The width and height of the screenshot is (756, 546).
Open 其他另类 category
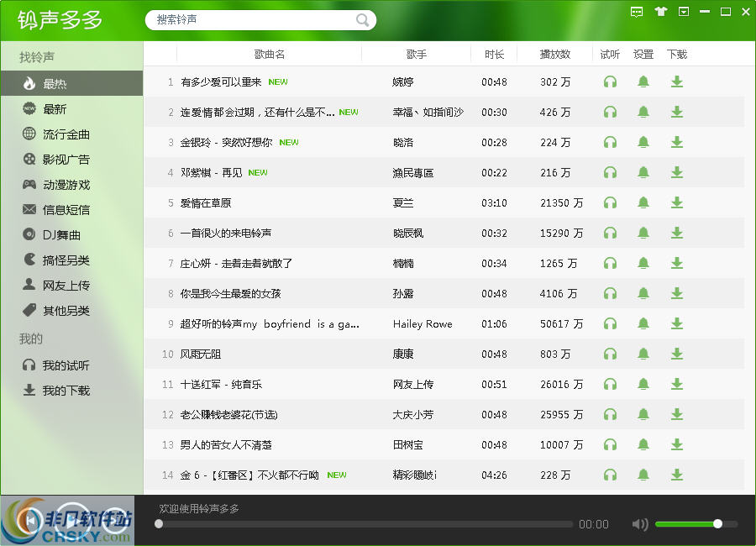[x=72, y=311]
